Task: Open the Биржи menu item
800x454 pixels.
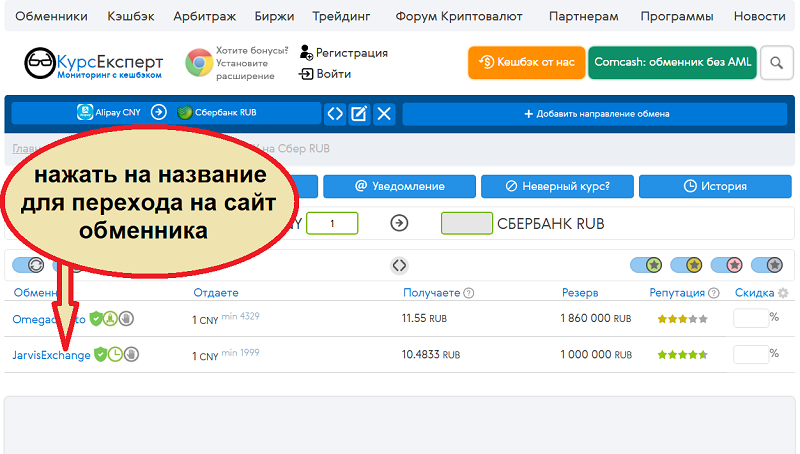Action: click(x=274, y=16)
